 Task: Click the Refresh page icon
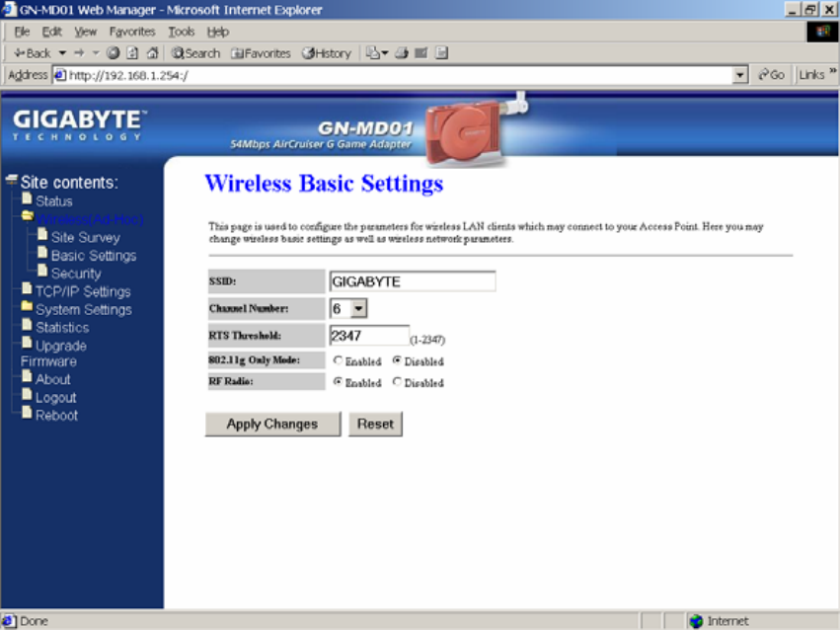[132, 53]
